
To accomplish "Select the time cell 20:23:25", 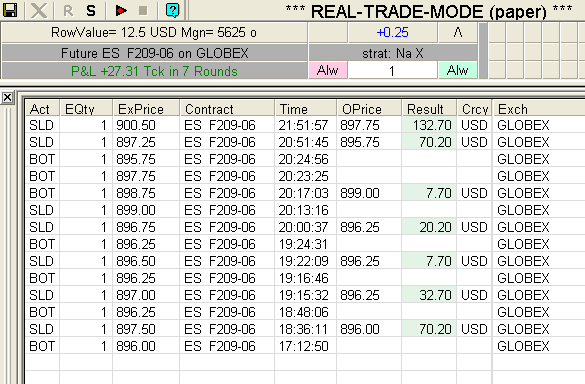I will 306,176.
